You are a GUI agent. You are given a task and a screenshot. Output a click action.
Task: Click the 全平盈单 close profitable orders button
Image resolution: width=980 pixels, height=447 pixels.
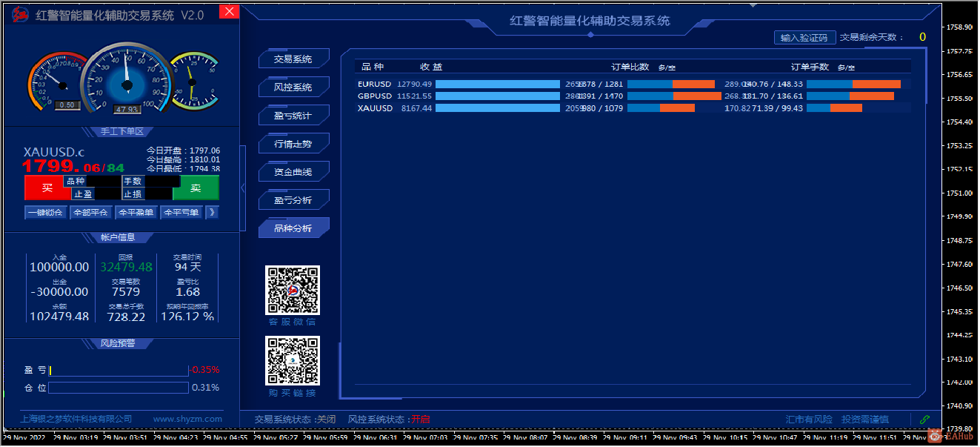(136, 213)
